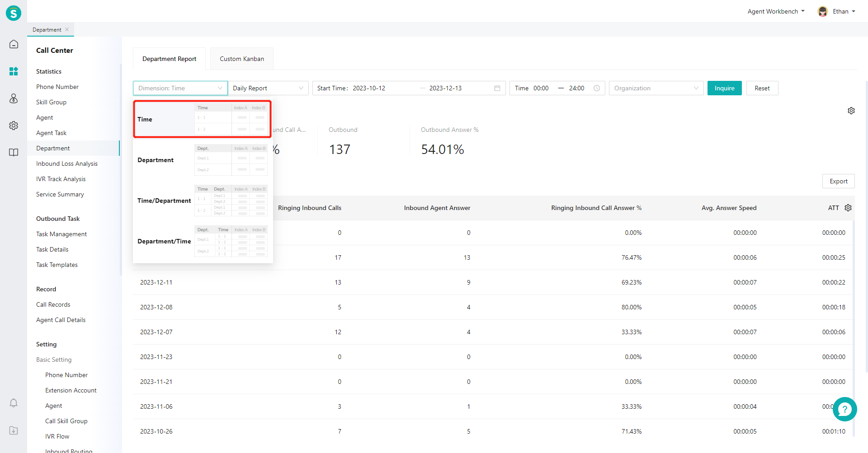Viewport: 868px width, 453px height.
Task: Expand the Ethan user menu
Action: 844,11
